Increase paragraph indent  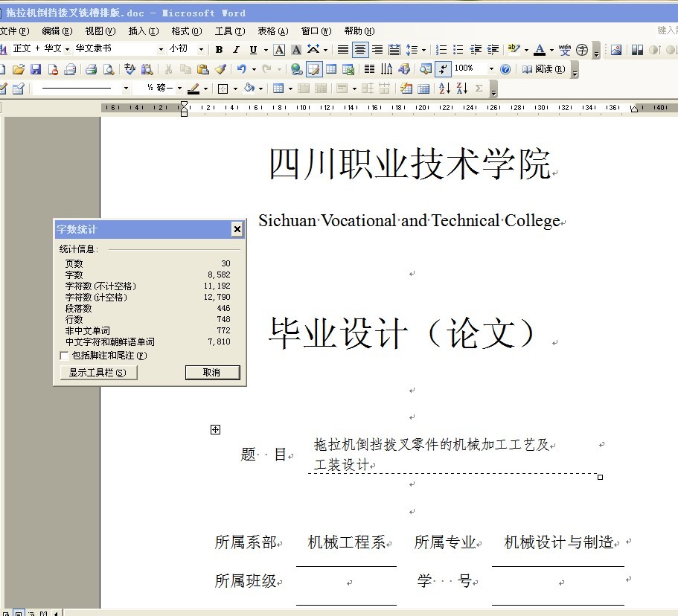[493, 50]
